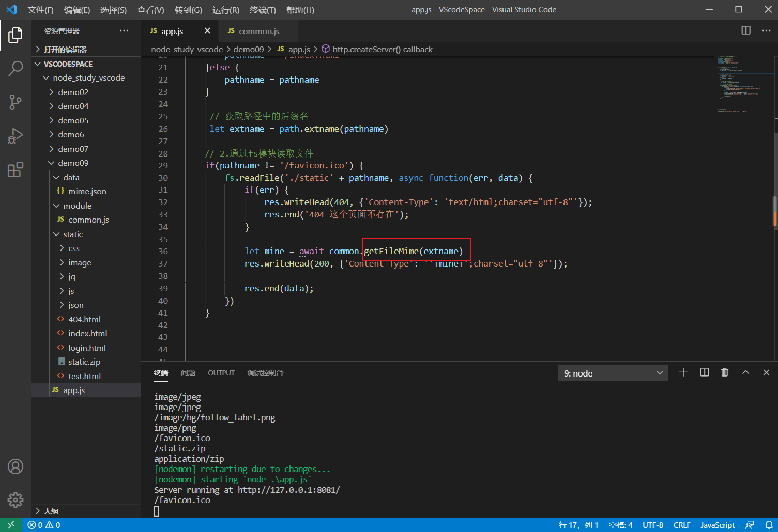Viewport: 778px width, 532px height.
Task: Open the 运行(R) menu
Action: pos(226,10)
